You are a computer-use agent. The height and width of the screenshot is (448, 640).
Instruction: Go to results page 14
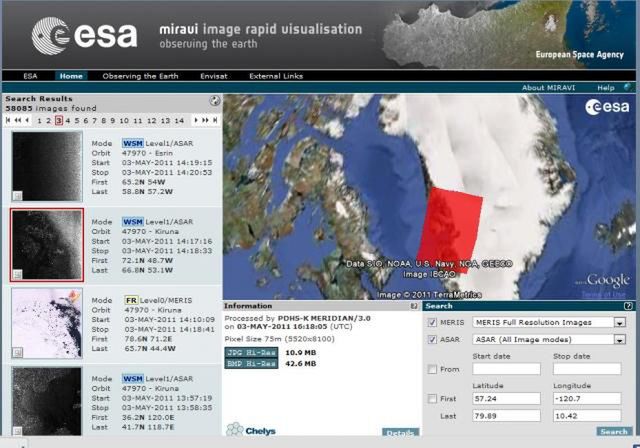[x=179, y=120]
